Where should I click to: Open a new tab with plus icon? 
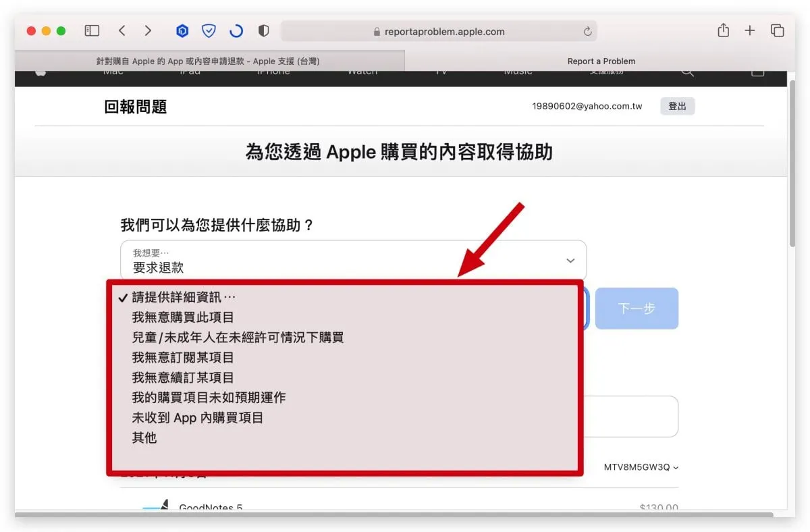click(750, 30)
